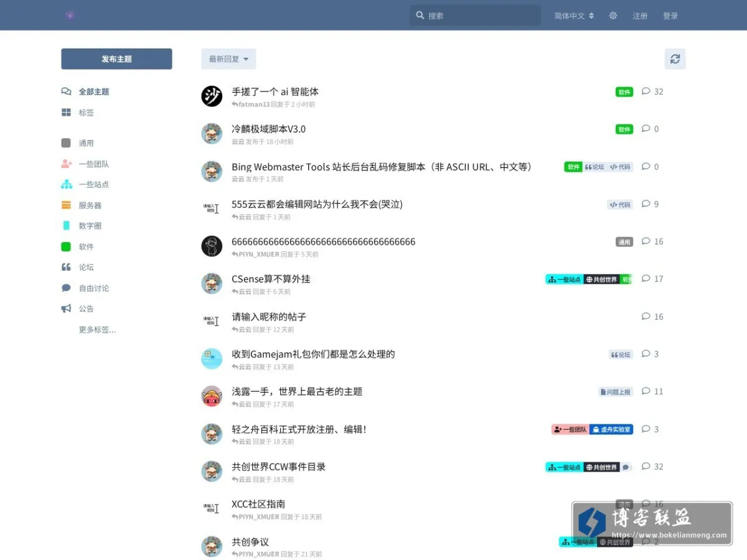Open the post XCC社区指南

[x=258, y=504]
